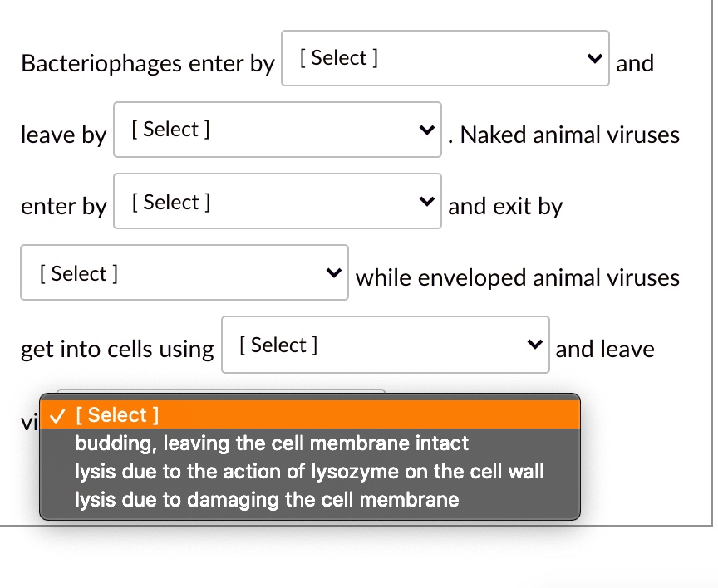Click the "while enveloped animal viruses" text
Screen dimensions: 718x588
coord(518,277)
